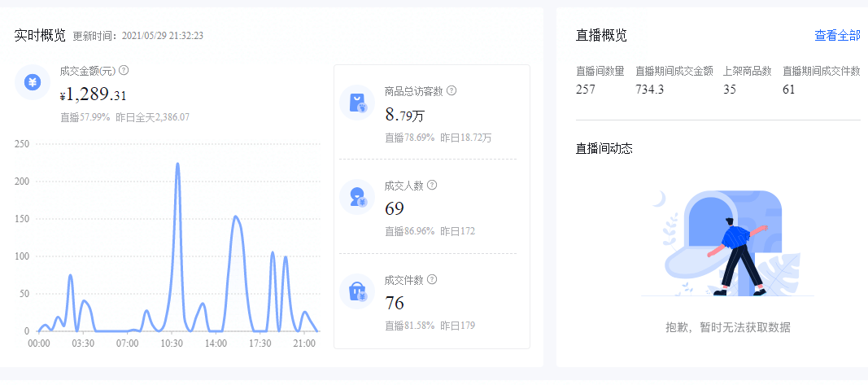The image size is (868, 385).
Task: Click the transaction amount ¥1,289.31
Action: [x=93, y=94]
